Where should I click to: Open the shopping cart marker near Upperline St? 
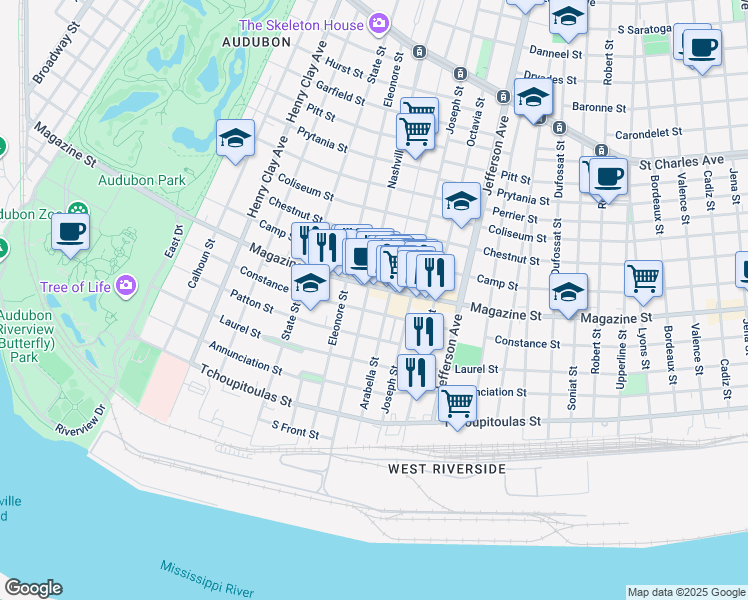(643, 277)
